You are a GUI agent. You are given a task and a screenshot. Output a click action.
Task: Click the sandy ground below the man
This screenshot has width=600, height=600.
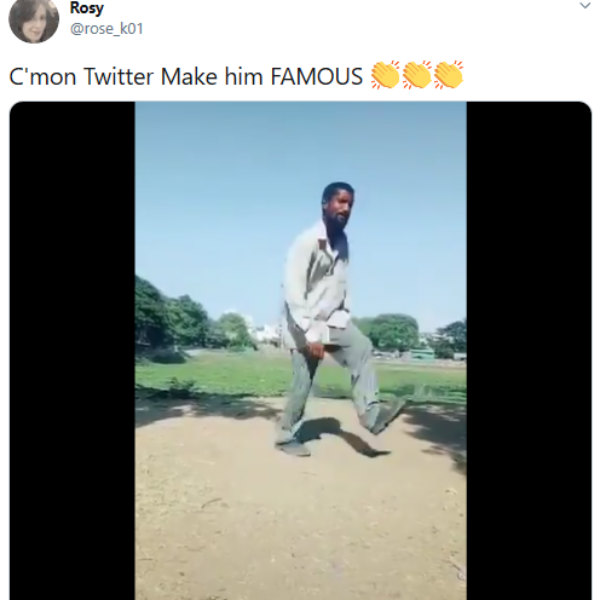(300, 520)
